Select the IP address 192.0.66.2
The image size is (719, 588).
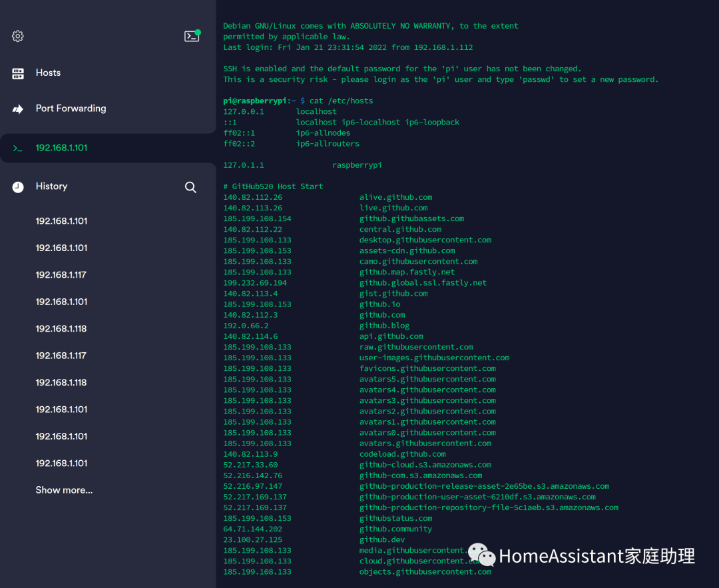pos(246,326)
